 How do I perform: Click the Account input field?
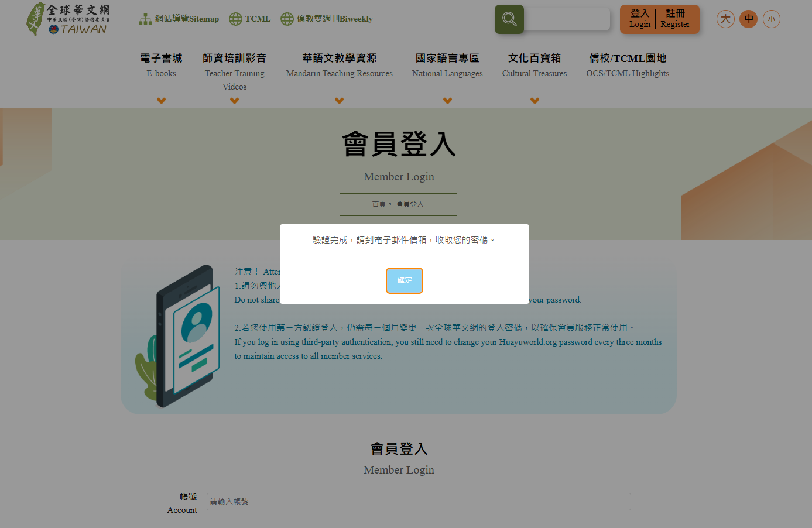418,502
